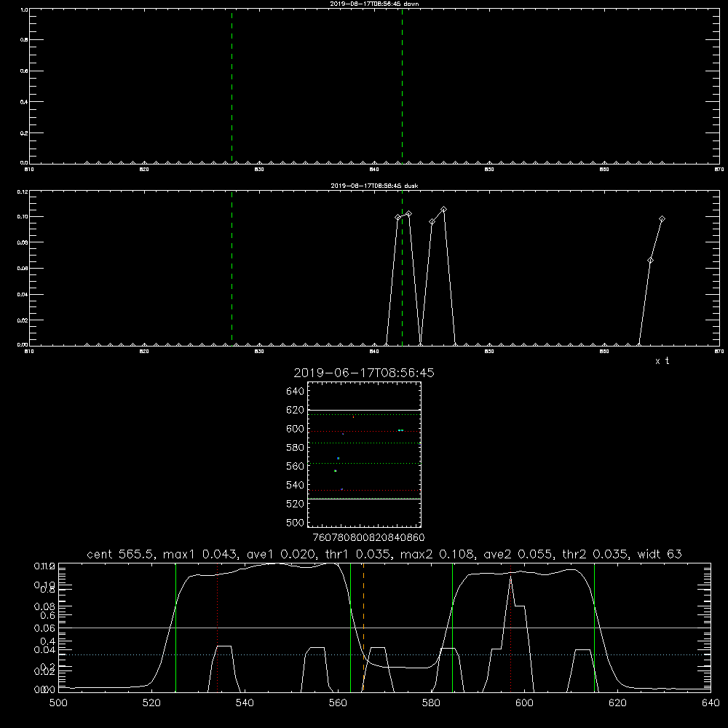The height and width of the screenshot is (728, 728).
Task: Click the orange dashed center line in the bottom plot
Action: click(363, 627)
